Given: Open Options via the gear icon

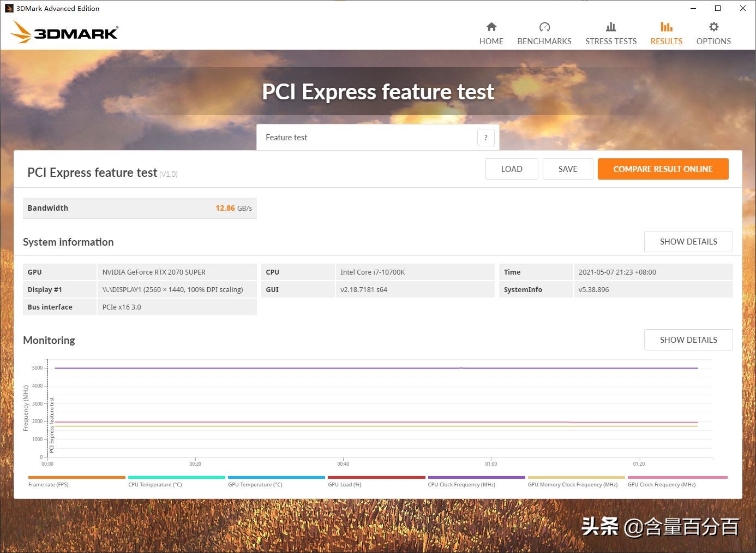Looking at the screenshot, I should (713, 27).
